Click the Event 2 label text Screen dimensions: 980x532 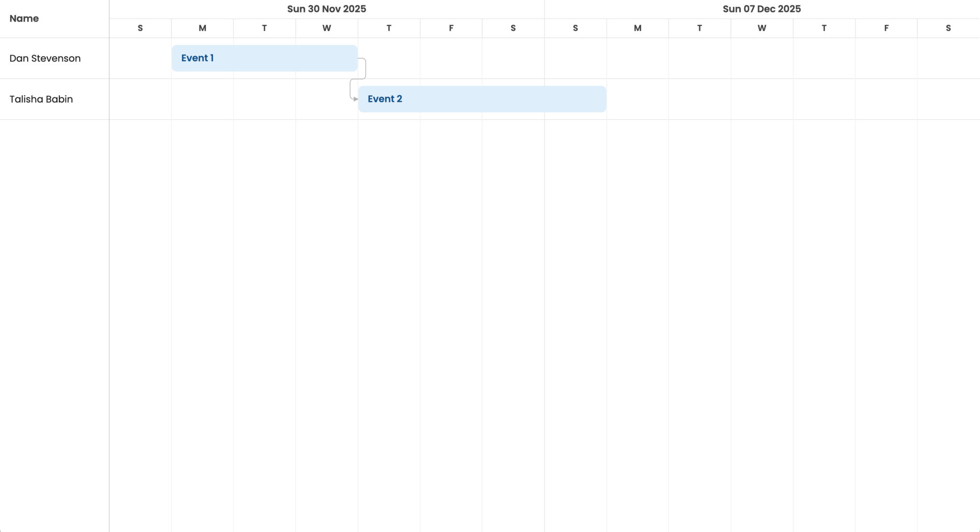pyautogui.click(x=385, y=99)
